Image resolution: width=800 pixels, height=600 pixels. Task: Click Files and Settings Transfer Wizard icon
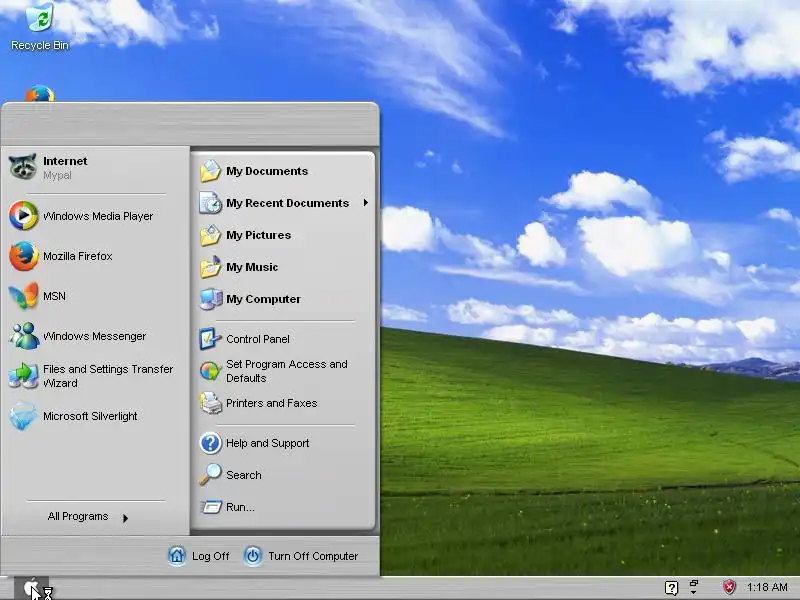(x=23, y=376)
